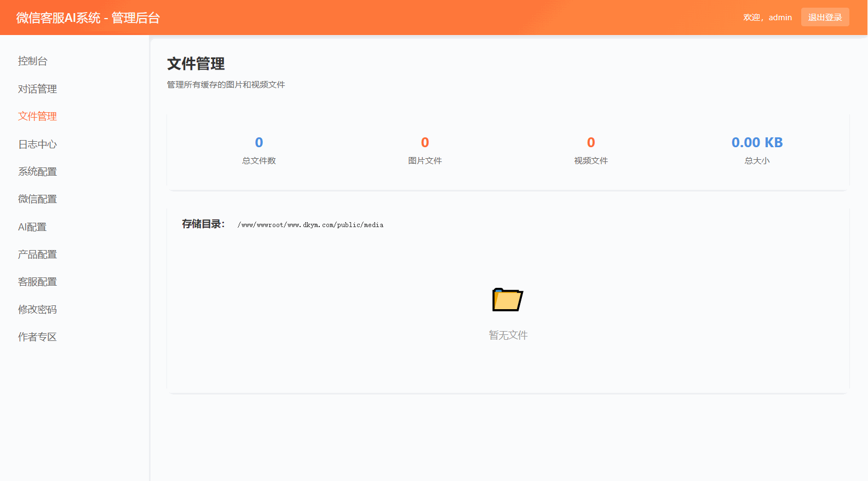Click the storage directory path text

311,225
